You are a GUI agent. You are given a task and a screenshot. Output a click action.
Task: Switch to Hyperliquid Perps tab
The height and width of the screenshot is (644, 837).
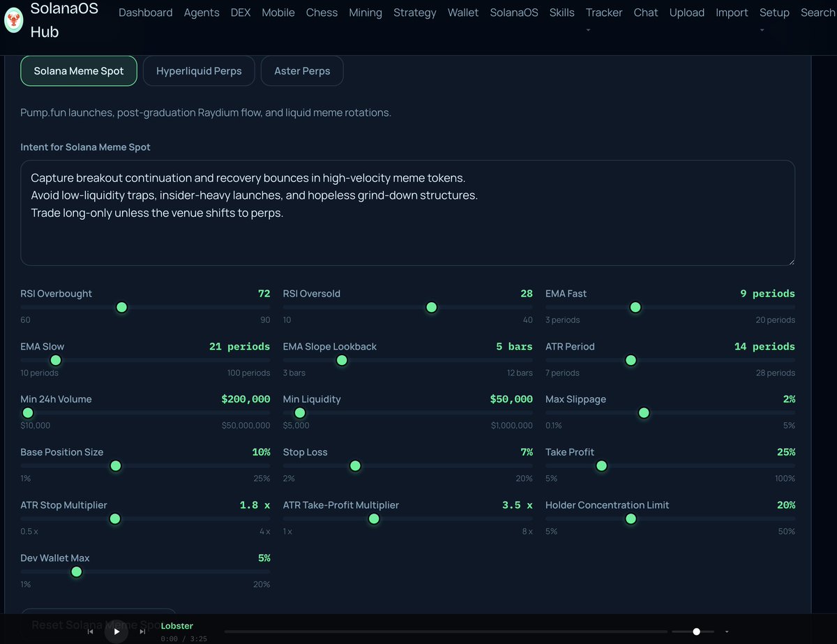pyautogui.click(x=199, y=71)
